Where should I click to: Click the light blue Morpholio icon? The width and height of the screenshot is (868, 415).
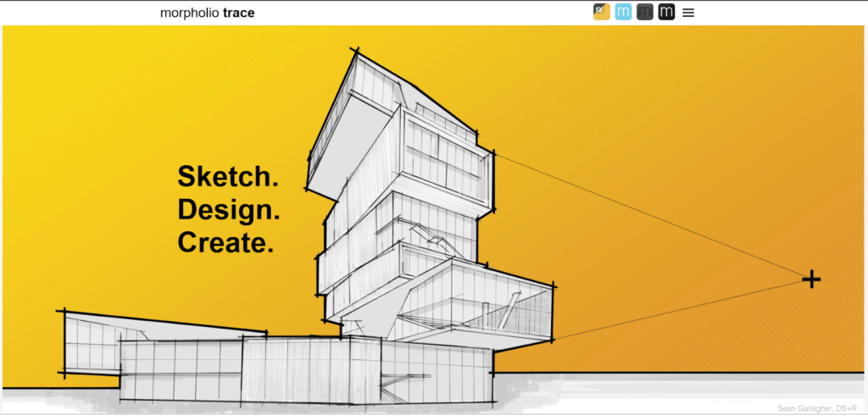[624, 12]
